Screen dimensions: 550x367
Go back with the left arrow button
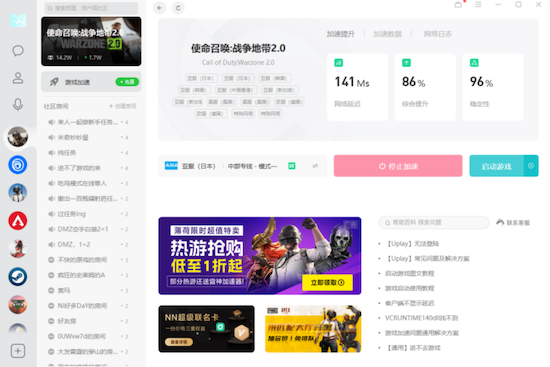(160, 8)
